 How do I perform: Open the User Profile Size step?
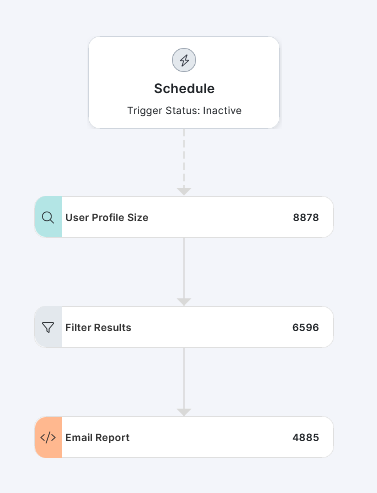(184, 217)
